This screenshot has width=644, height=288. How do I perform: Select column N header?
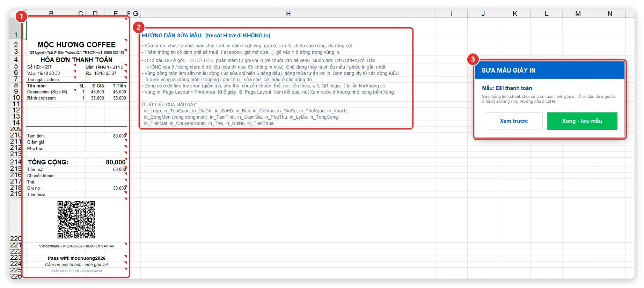pos(610,14)
